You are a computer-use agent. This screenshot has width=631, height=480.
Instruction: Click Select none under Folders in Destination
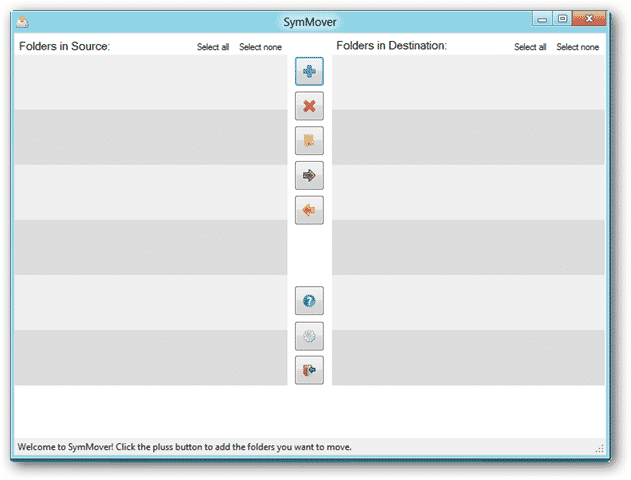tap(577, 47)
